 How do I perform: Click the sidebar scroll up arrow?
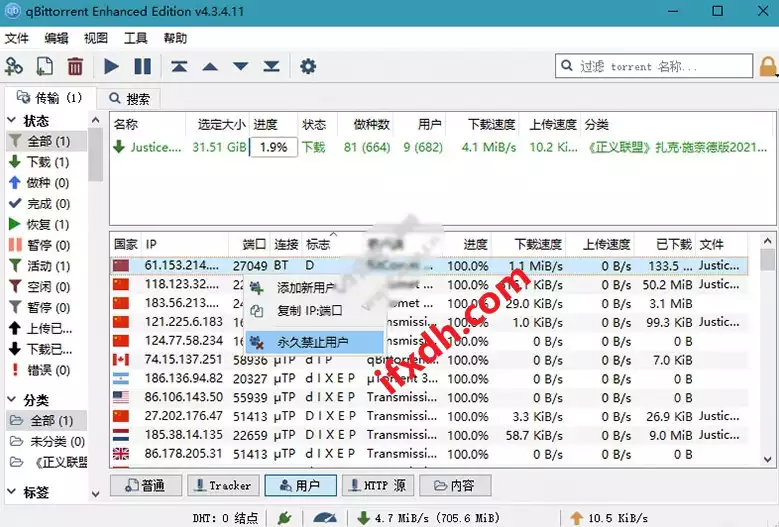click(95, 120)
